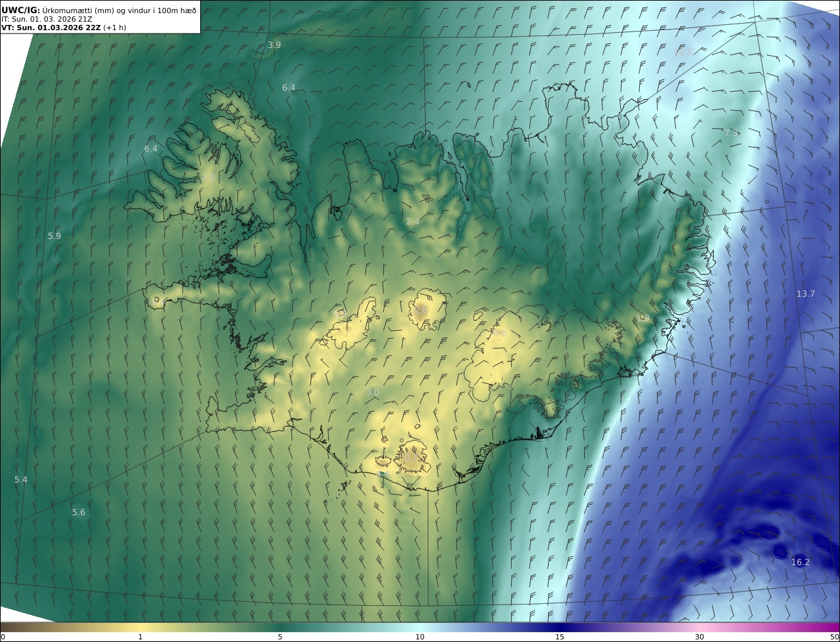Click the '15' tick on the color scale
This screenshot has height=642, width=840.
[x=560, y=637]
